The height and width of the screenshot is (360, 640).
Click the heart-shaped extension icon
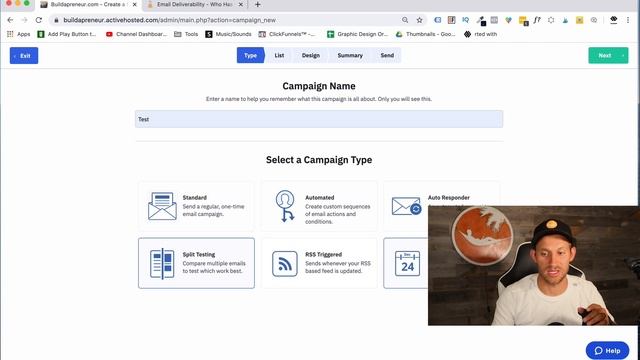(508, 20)
